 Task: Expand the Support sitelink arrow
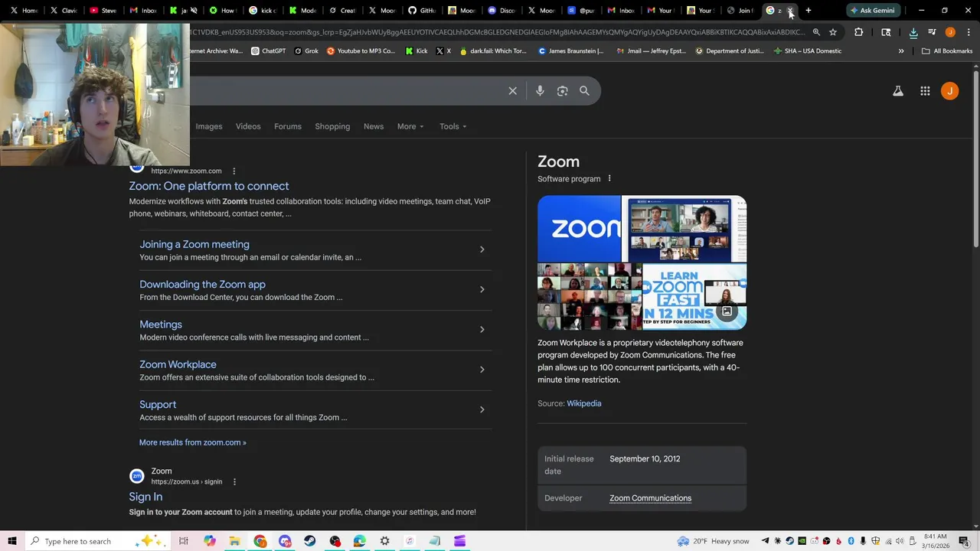click(x=482, y=409)
